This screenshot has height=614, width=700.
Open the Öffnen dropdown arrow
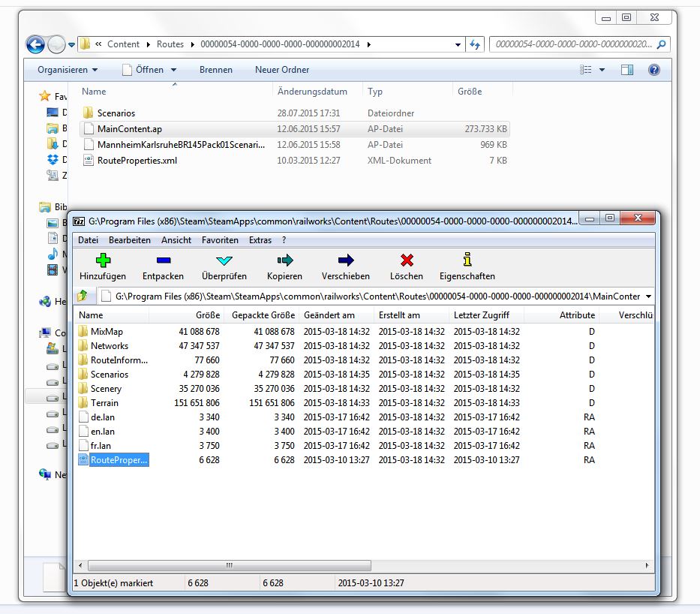173,70
